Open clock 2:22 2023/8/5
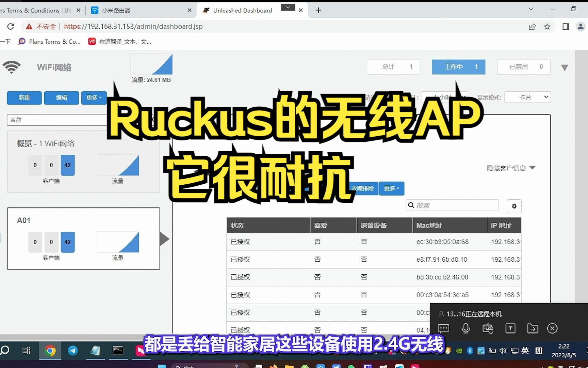Image resolution: width=588 pixels, height=368 pixels. pos(564,351)
